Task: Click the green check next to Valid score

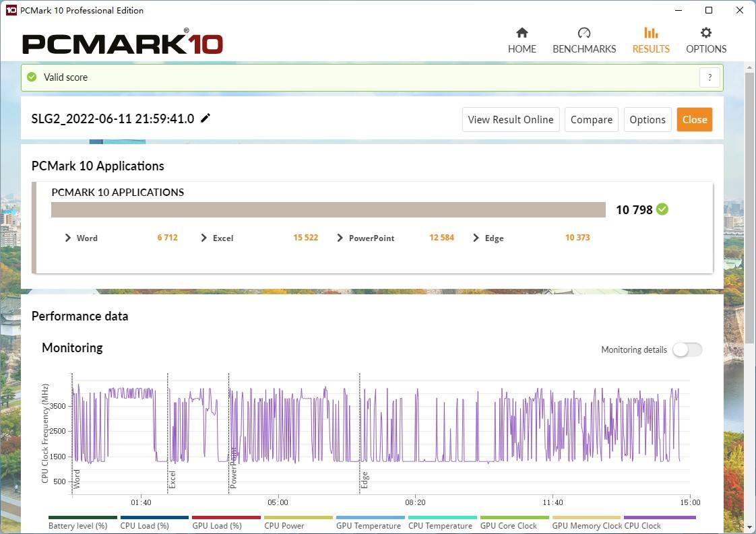Action: coord(32,77)
